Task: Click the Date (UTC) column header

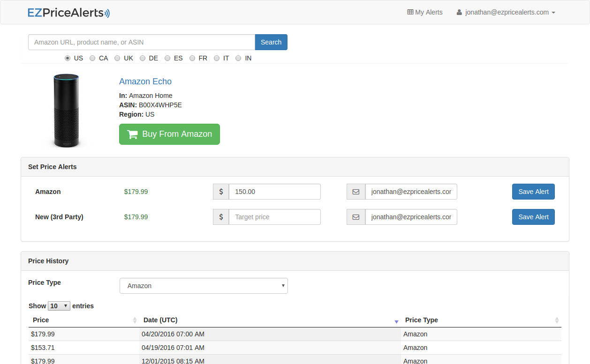Action: (x=270, y=320)
